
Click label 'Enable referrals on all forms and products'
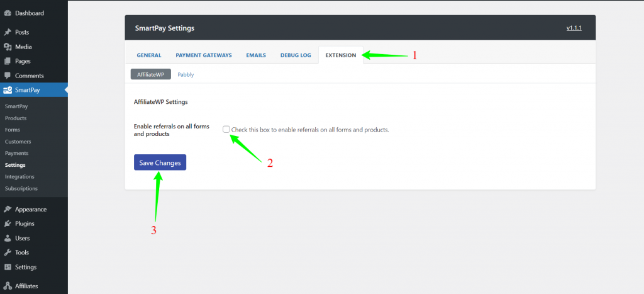(172, 130)
